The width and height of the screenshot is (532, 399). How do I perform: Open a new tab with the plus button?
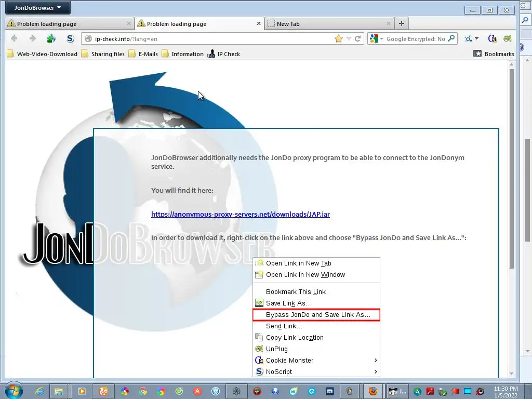[402, 23]
